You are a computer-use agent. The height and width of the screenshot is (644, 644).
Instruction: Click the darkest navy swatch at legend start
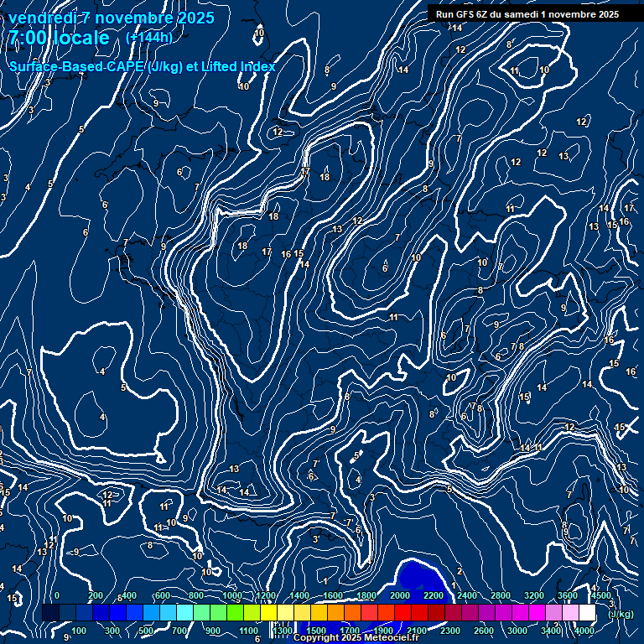click(x=50, y=614)
